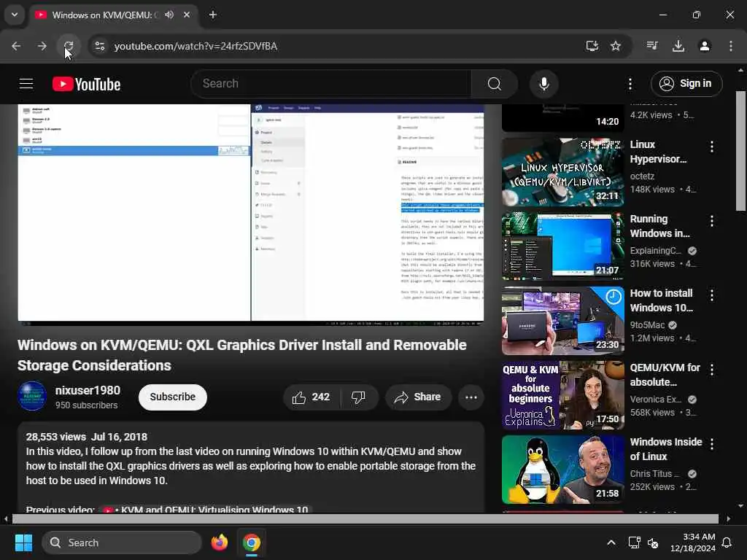Click the Sign in button
This screenshot has width=747, height=560.
point(686,84)
